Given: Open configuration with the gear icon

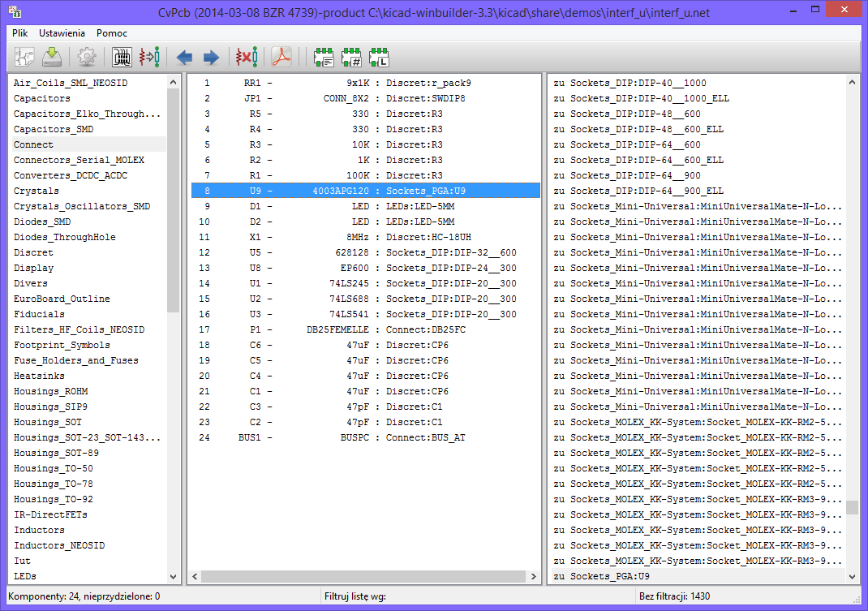Looking at the screenshot, I should tap(87, 57).
